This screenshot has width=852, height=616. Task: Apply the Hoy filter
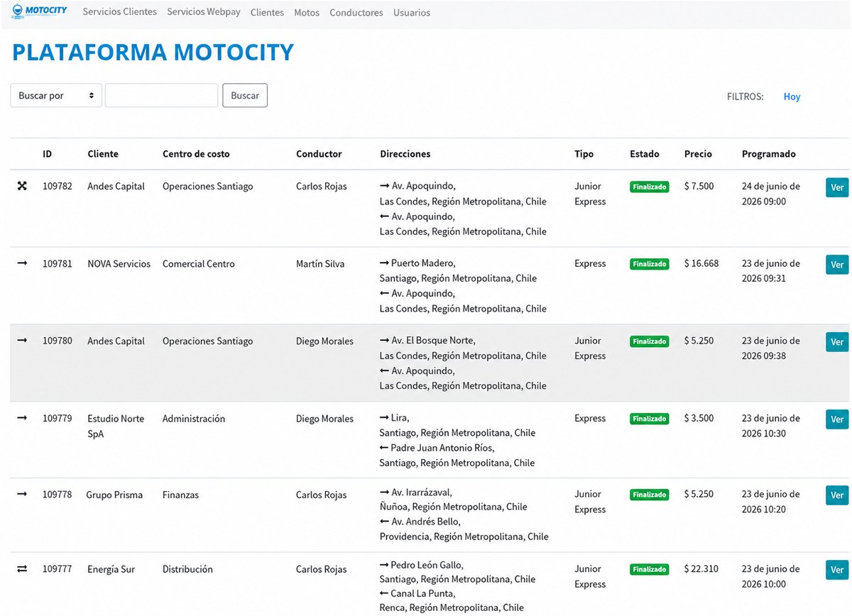(x=792, y=97)
